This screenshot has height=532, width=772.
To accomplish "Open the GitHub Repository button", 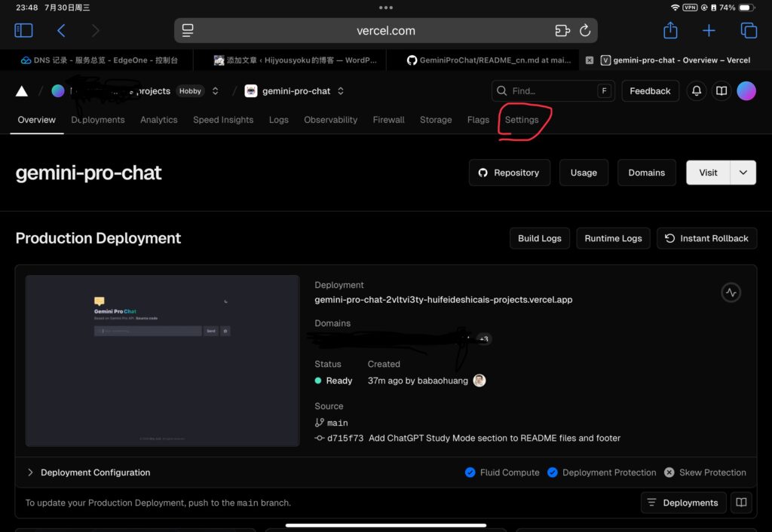I will point(509,173).
